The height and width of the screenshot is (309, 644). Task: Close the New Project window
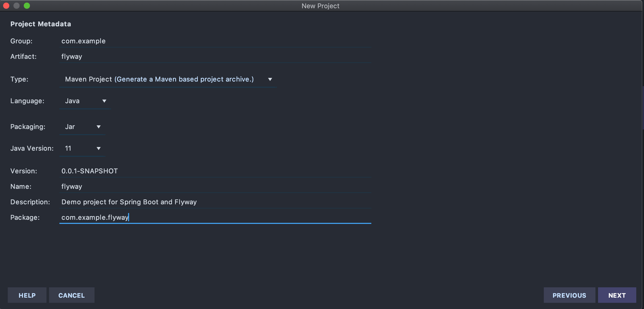coord(6,6)
